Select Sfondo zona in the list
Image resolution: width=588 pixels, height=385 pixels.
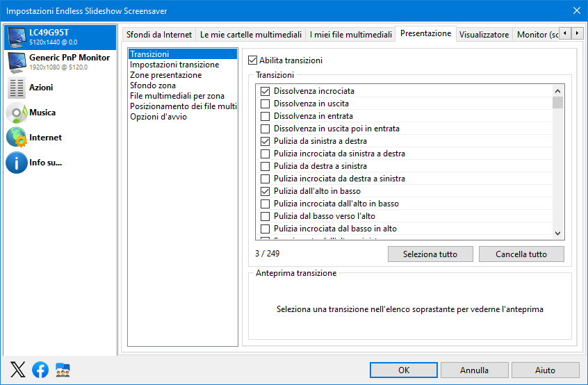pyautogui.click(x=183, y=85)
